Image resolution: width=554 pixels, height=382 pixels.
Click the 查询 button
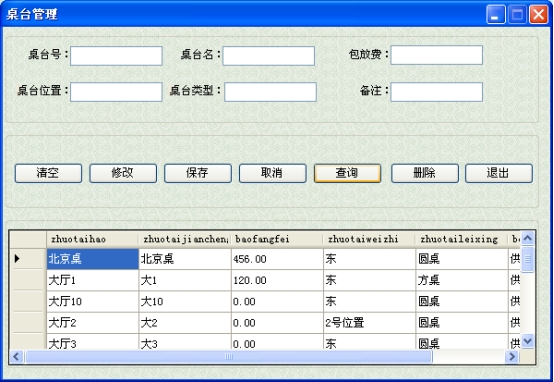click(x=347, y=173)
